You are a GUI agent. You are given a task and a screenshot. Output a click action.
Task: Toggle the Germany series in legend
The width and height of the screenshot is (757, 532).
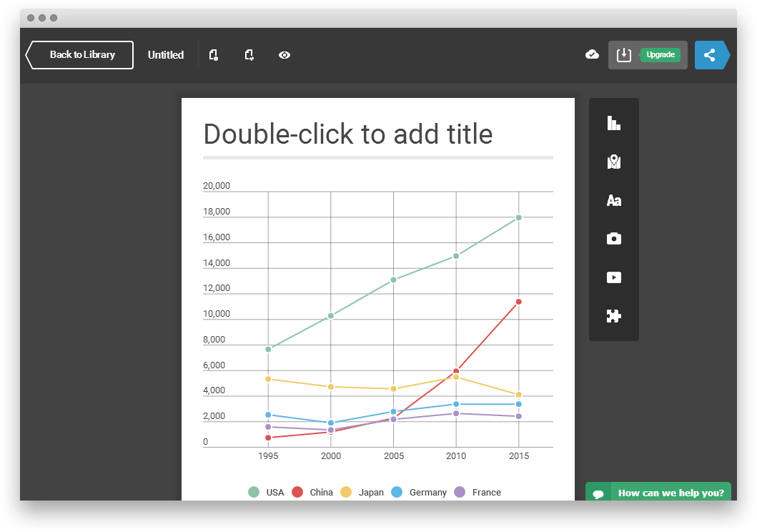click(x=420, y=492)
